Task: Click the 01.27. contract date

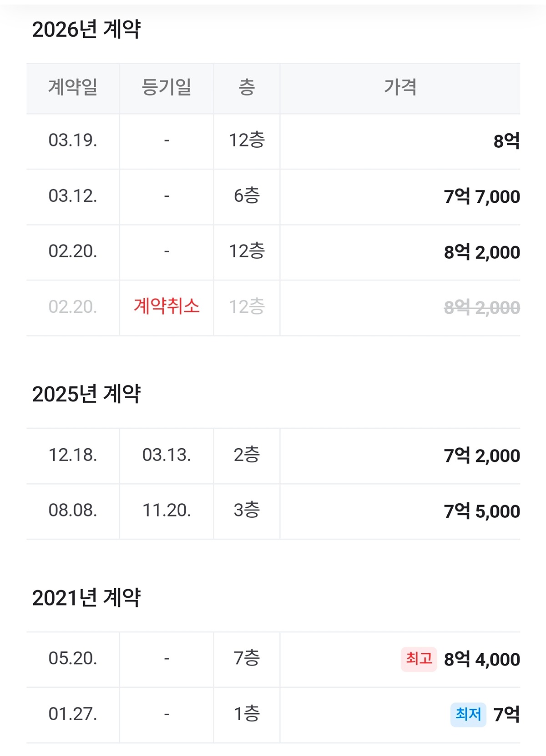Action: (x=73, y=714)
